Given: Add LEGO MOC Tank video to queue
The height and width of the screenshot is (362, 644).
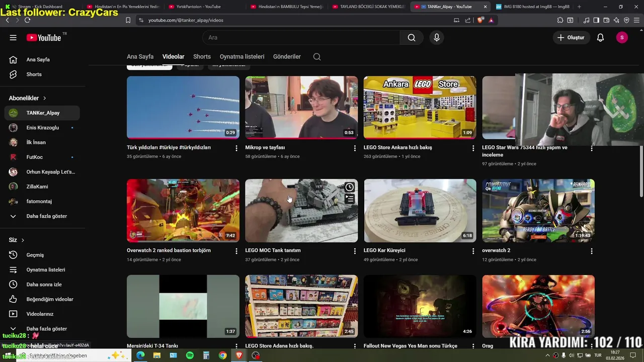Looking at the screenshot, I should (x=350, y=199).
